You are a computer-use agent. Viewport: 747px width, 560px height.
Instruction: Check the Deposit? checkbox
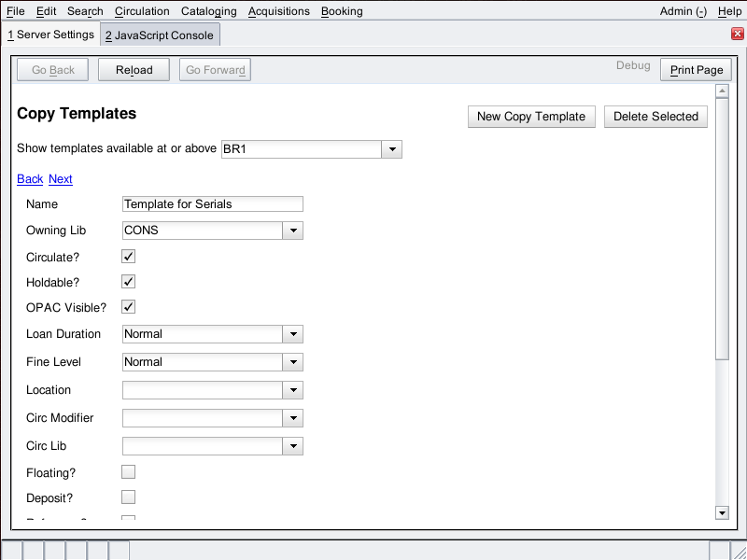pos(129,497)
